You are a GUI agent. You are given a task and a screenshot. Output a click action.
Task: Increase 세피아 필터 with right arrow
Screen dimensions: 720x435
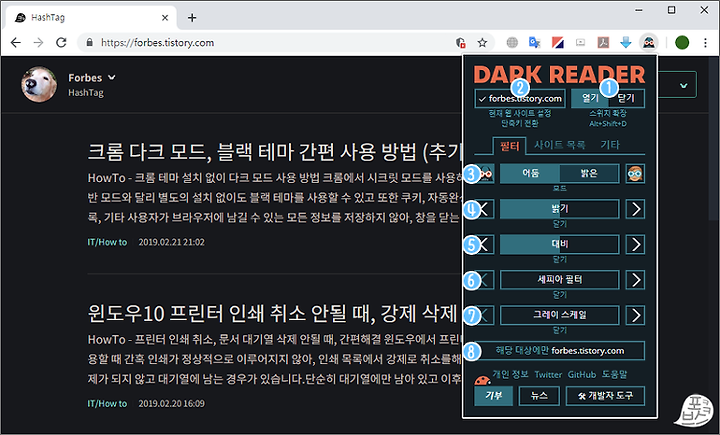[636, 280]
